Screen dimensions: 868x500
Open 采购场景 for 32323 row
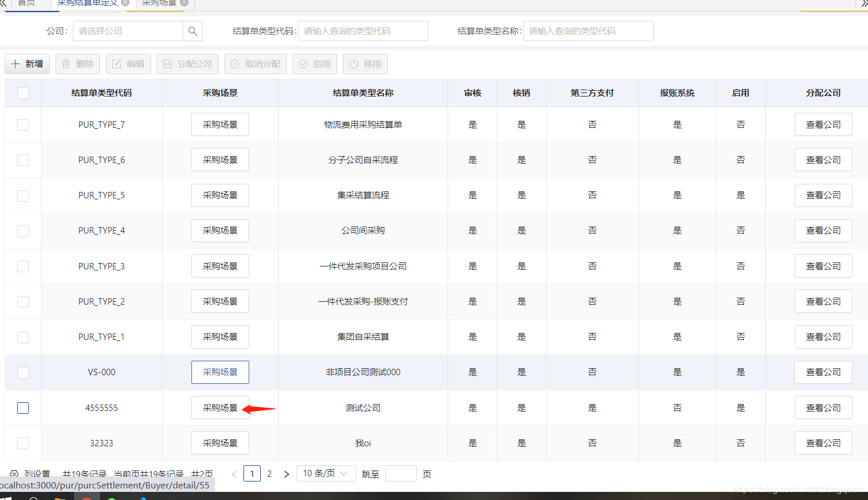coord(220,443)
